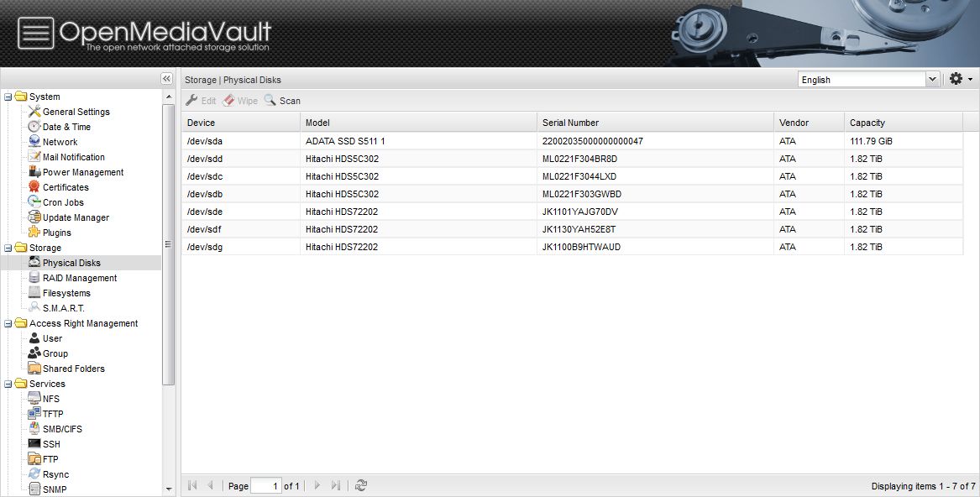Collapse the navigation side panel
Viewport: 980px width, 497px height.
click(x=166, y=79)
